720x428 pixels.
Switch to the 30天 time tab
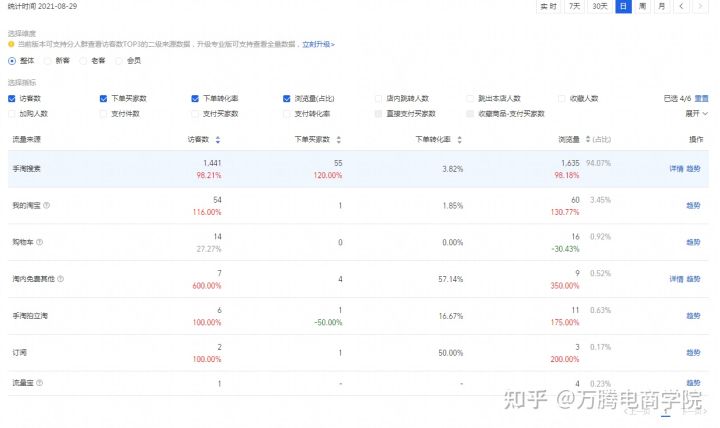tap(600, 6)
